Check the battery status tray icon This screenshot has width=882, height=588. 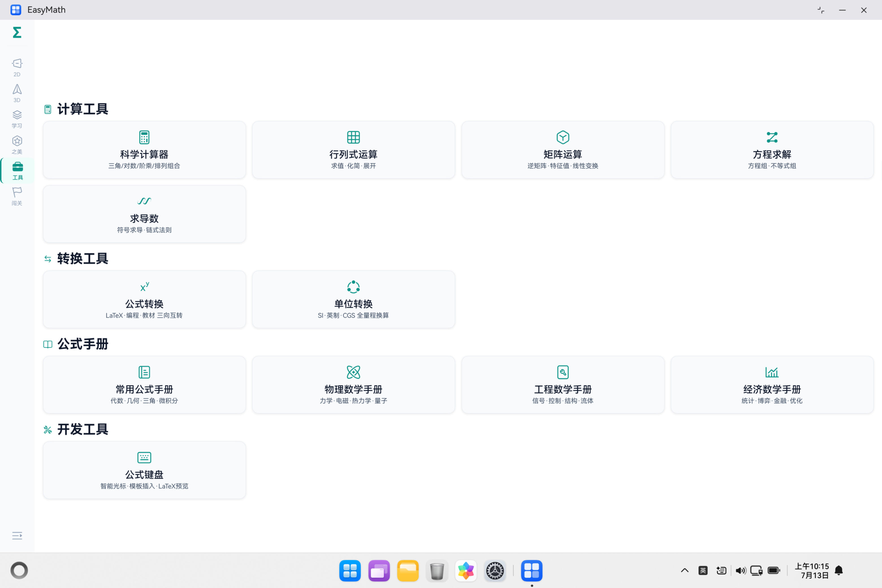[774, 571]
